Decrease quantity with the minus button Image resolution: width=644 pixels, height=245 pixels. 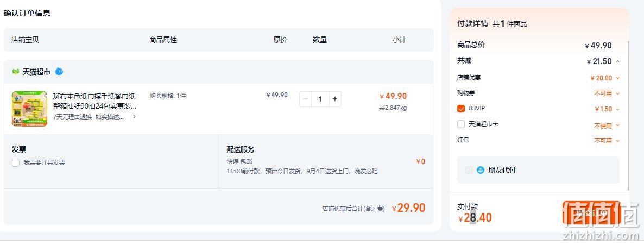[x=306, y=99]
